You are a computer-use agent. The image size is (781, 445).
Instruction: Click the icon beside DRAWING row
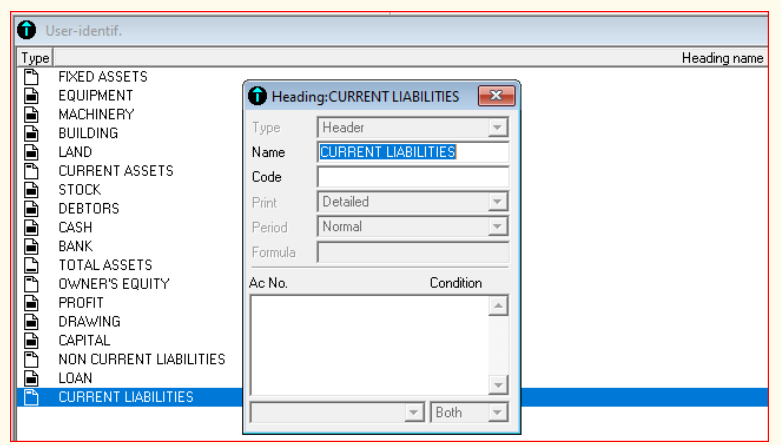point(31,322)
